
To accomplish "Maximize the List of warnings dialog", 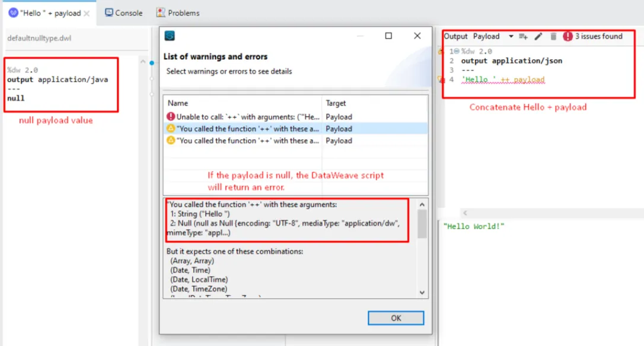I will click(x=388, y=36).
